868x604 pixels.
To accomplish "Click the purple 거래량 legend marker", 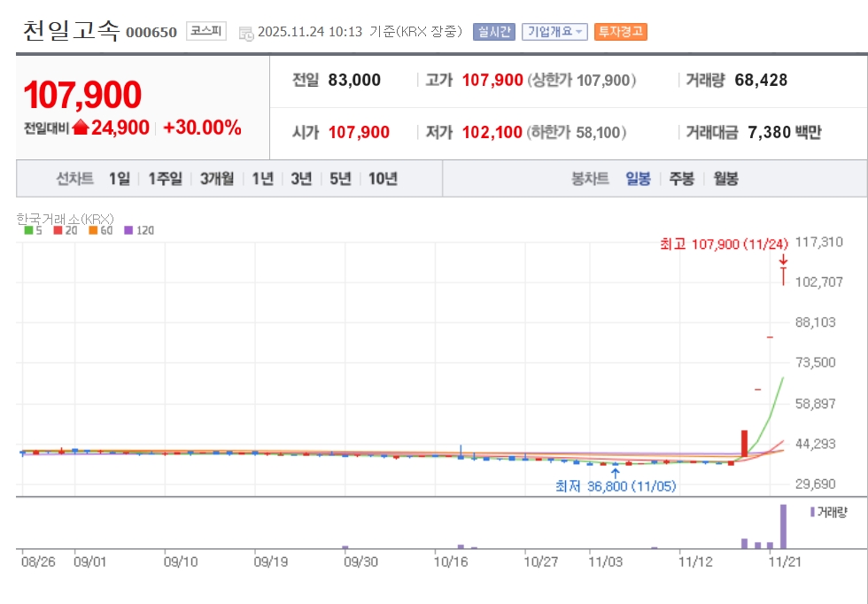I will click(x=812, y=512).
